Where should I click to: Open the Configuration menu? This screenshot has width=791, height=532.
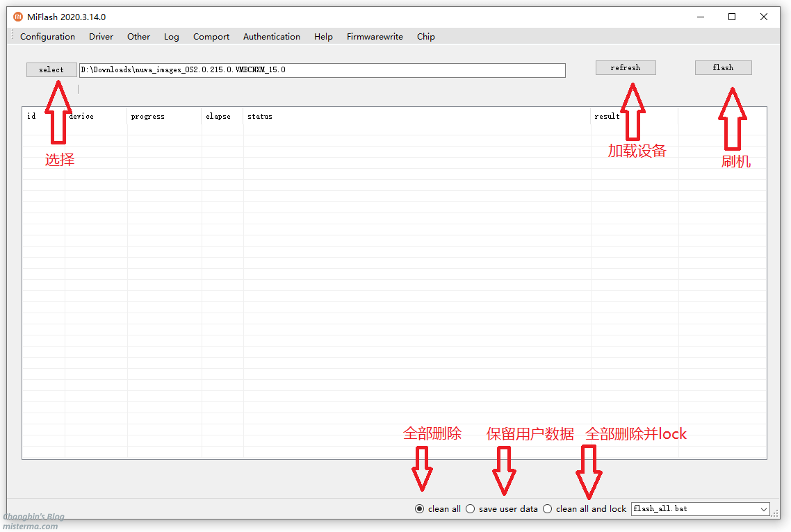[47, 37]
